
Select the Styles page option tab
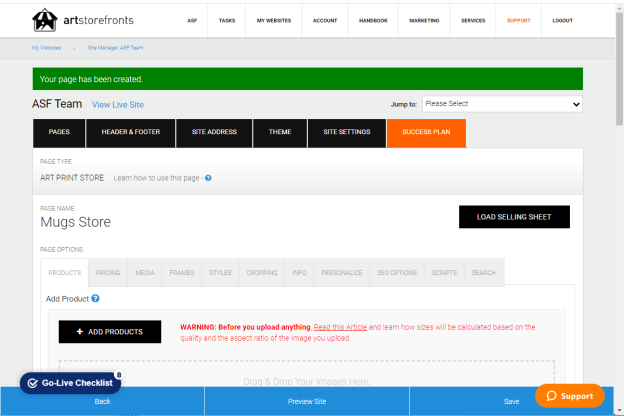point(220,273)
